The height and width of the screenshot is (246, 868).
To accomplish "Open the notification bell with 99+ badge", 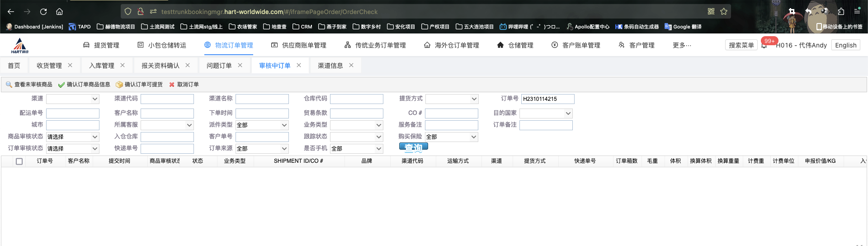I will click(764, 45).
